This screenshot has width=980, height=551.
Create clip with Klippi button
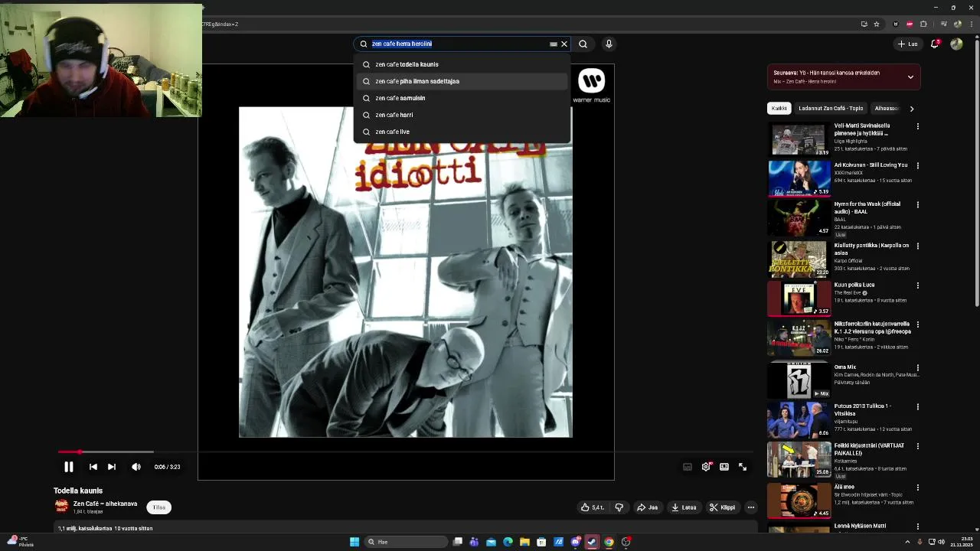point(722,507)
